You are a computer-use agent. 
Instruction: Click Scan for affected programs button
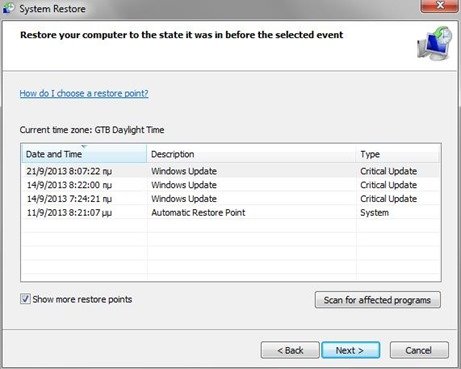pyautogui.click(x=377, y=300)
